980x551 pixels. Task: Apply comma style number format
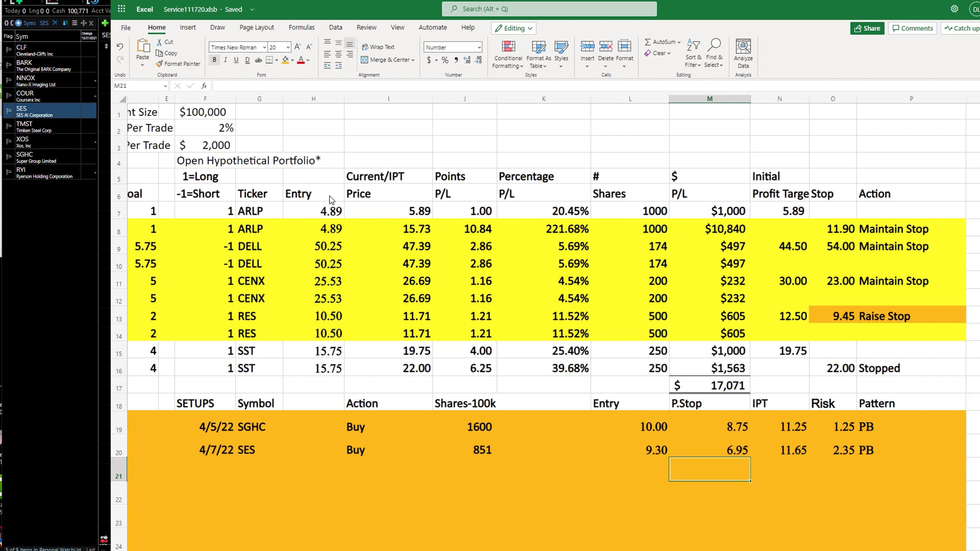456,60
